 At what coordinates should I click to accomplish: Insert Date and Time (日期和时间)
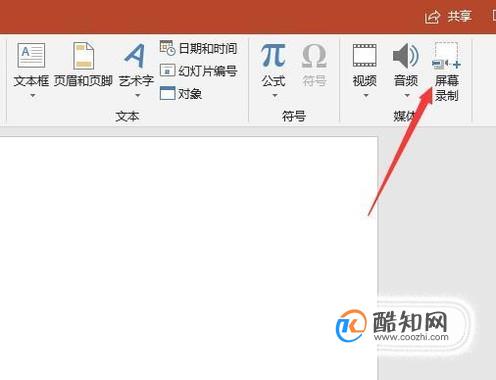point(199,49)
